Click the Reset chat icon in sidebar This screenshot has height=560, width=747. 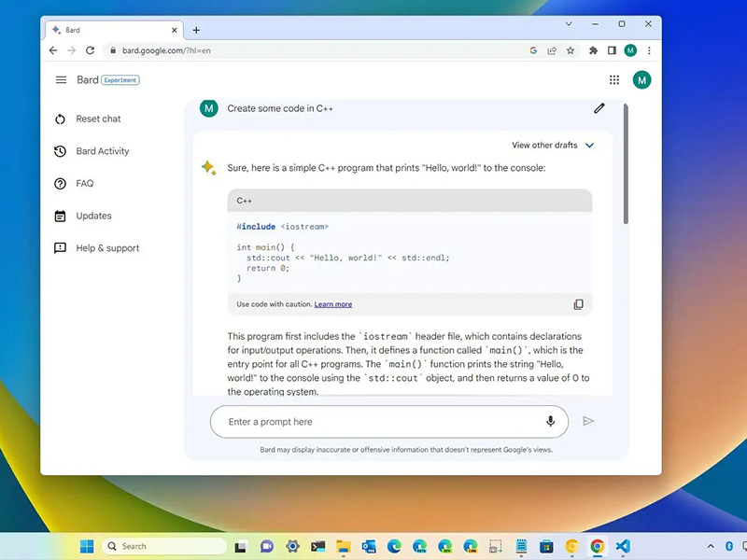click(60, 119)
